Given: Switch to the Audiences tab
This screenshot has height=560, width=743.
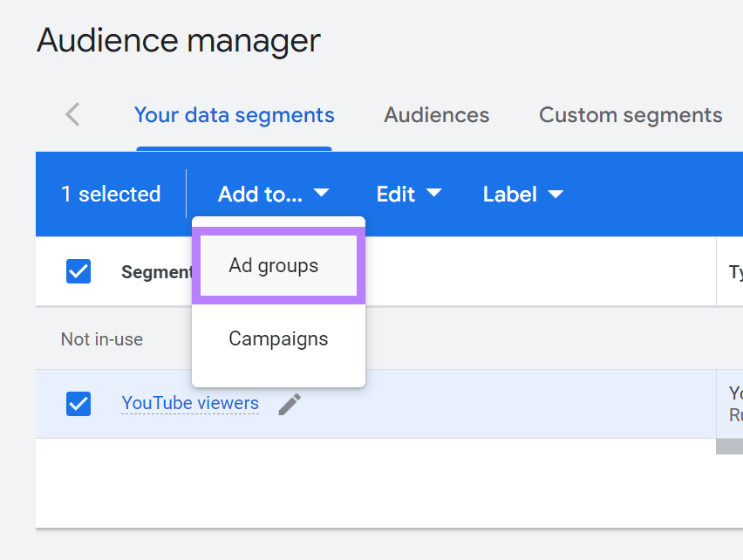Looking at the screenshot, I should 436,114.
